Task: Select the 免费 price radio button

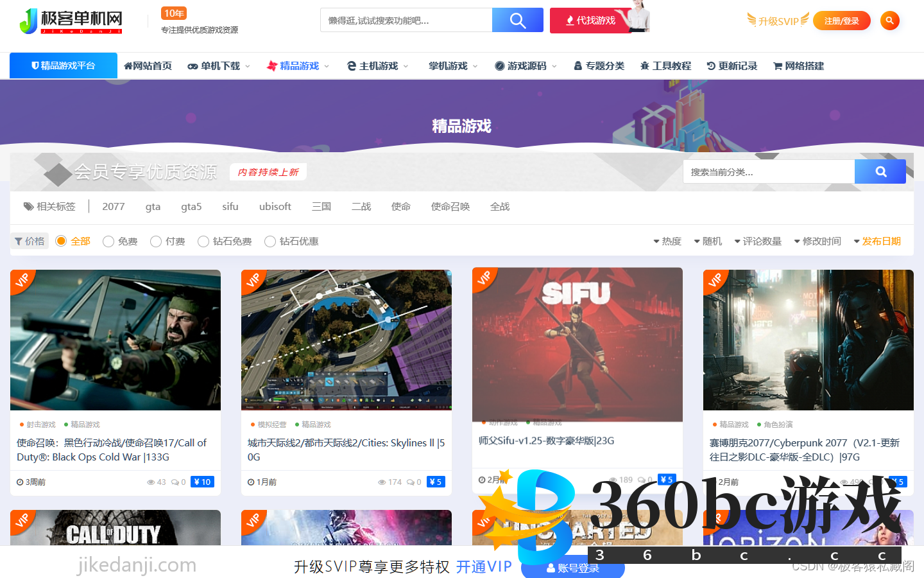Action: [108, 241]
